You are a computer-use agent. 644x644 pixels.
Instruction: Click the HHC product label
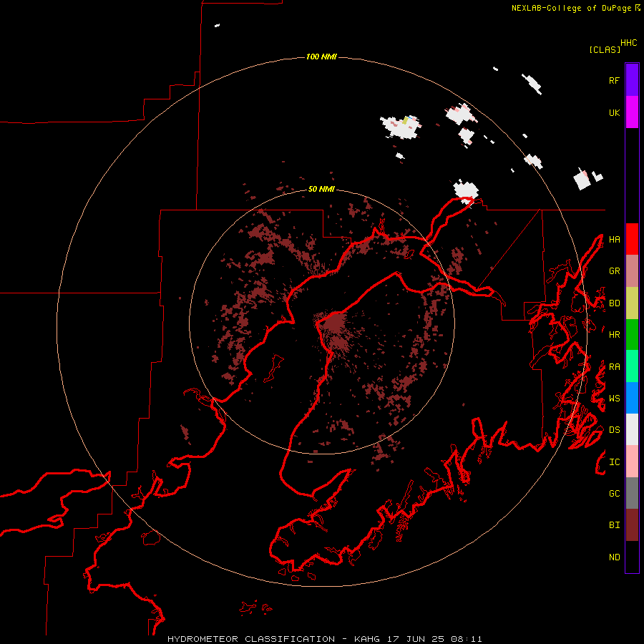point(628,43)
